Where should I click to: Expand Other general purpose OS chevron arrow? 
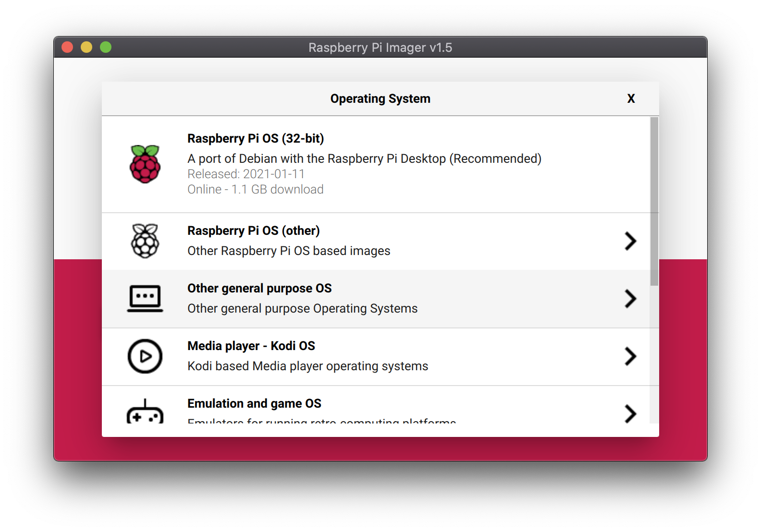click(x=630, y=299)
